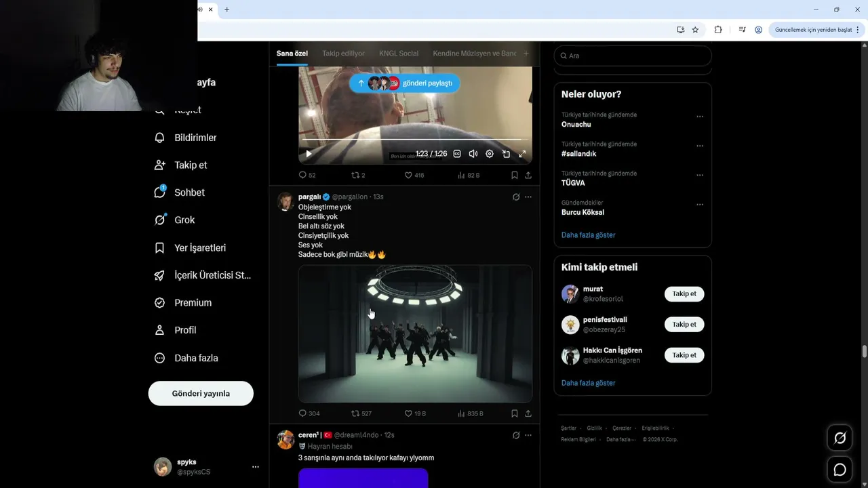Ask Grok about the pargalı post

(516, 197)
